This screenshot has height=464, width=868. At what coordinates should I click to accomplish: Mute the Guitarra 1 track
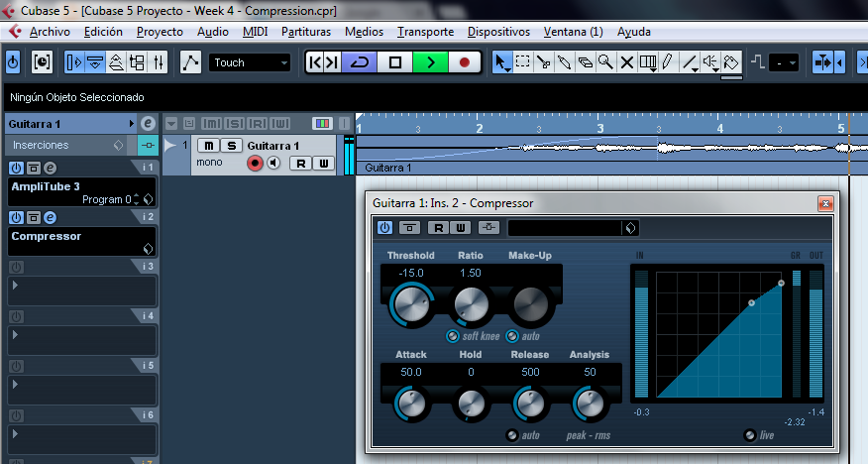tap(209, 146)
